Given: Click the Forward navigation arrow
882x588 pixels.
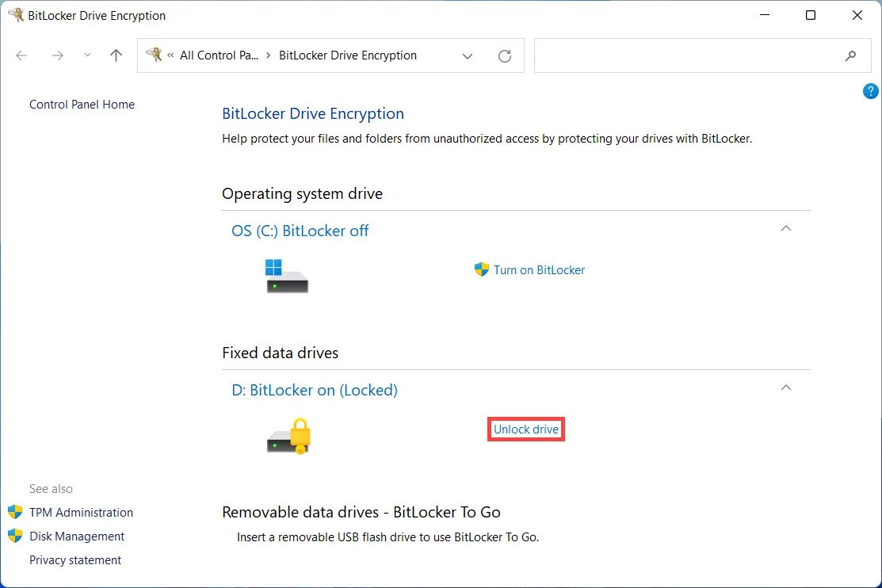Looking at the screenshot, I should point(57,55).
